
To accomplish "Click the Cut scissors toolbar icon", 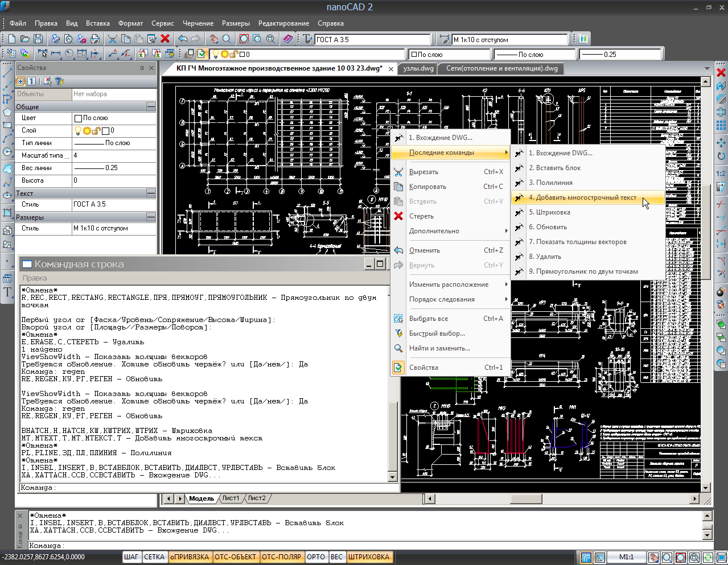I will tap(113, 39).
